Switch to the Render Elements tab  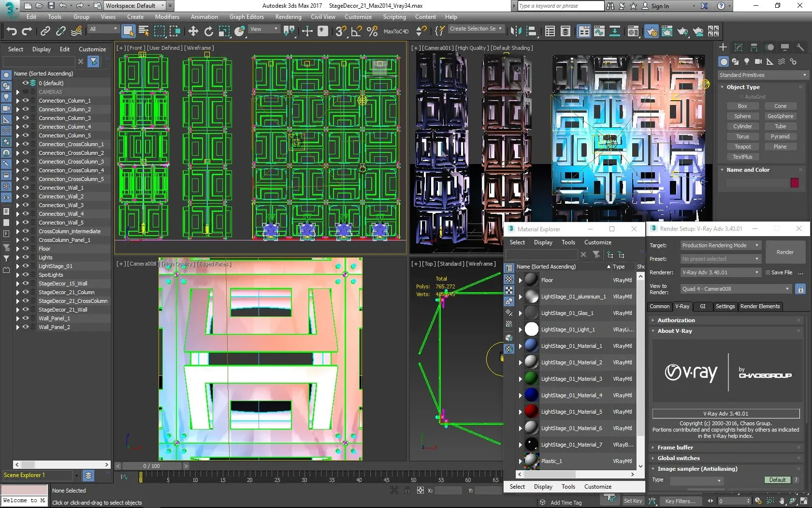click(x=760, y=306)
